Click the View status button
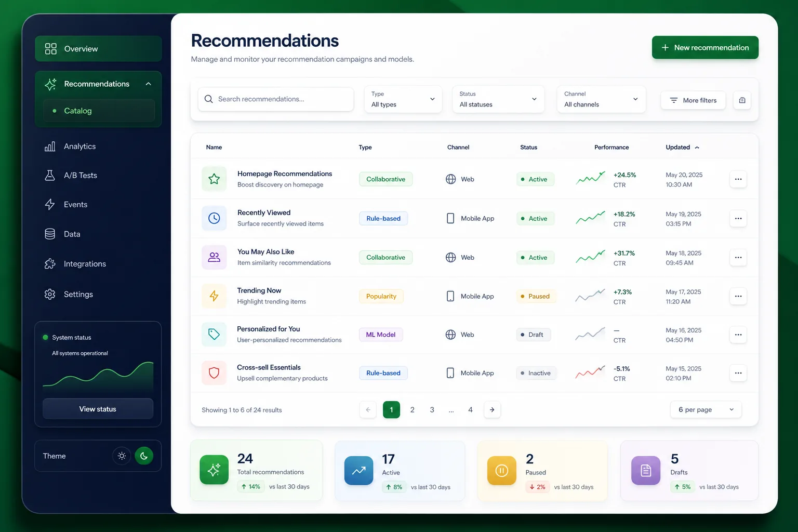The height and width of the screenshot is (532, 798). [98, 409]
